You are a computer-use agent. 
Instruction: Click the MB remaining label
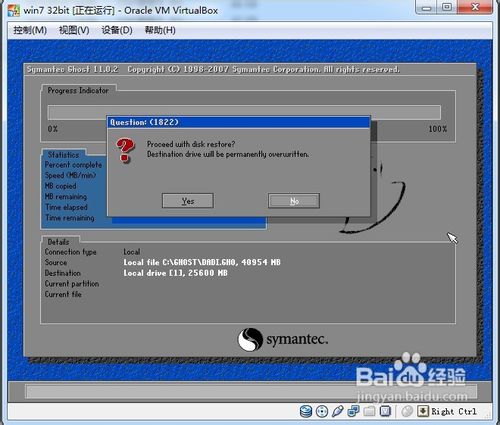pos(66,197)
